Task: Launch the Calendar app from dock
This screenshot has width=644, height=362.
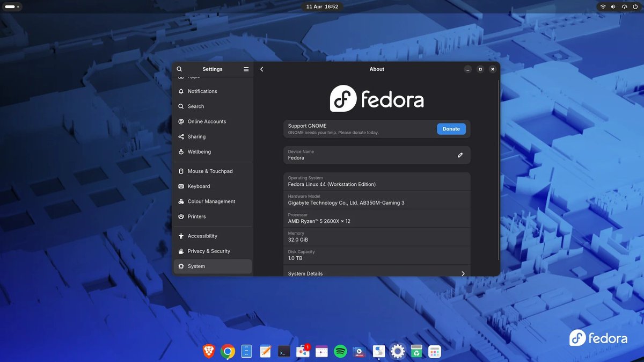Action: (x=321, y=351)
